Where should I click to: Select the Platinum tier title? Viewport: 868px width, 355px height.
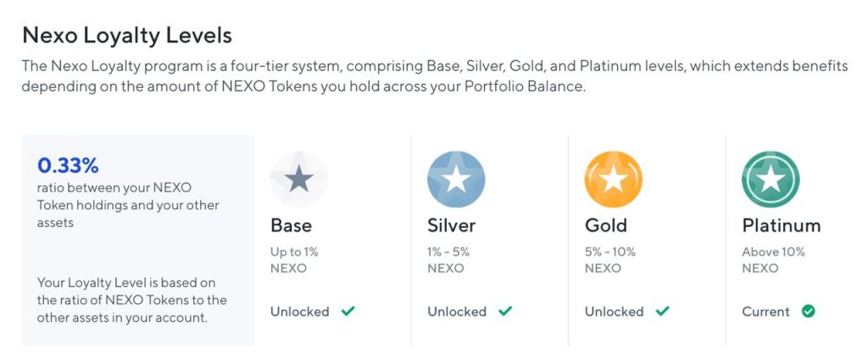[781, 225]
